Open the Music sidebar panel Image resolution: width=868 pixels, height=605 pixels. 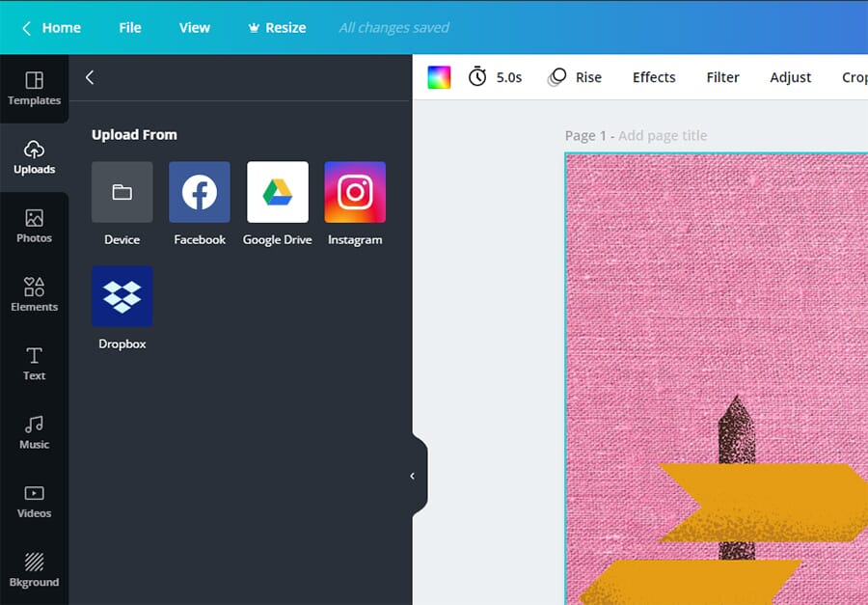click(x=35, y=432)
